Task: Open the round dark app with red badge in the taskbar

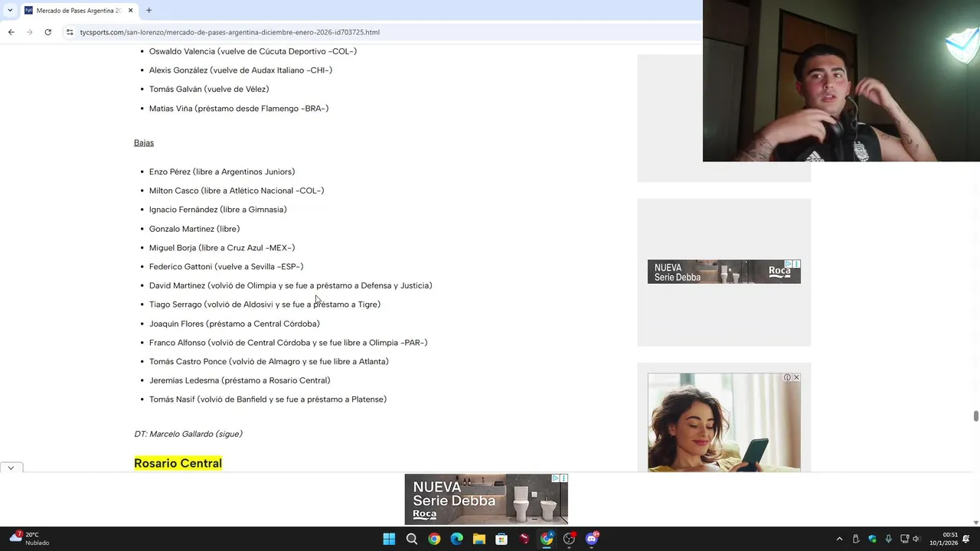Action: [569, 539]
